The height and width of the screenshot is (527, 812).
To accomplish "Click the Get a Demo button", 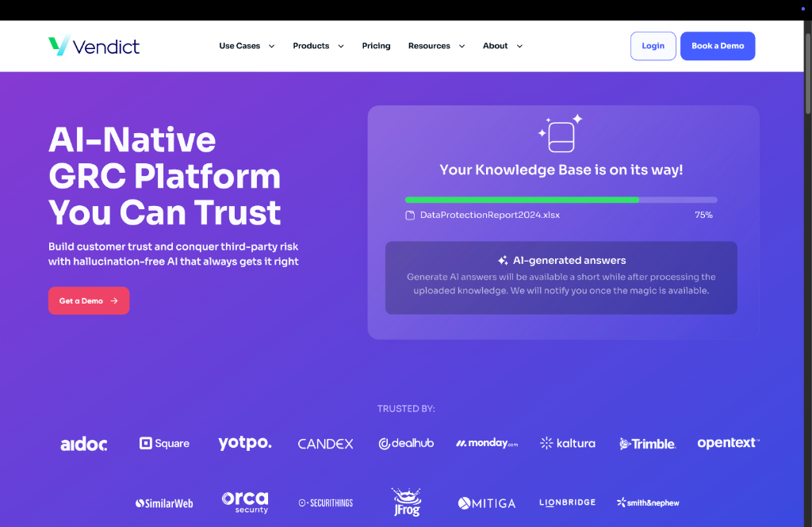I will [89, 301].
